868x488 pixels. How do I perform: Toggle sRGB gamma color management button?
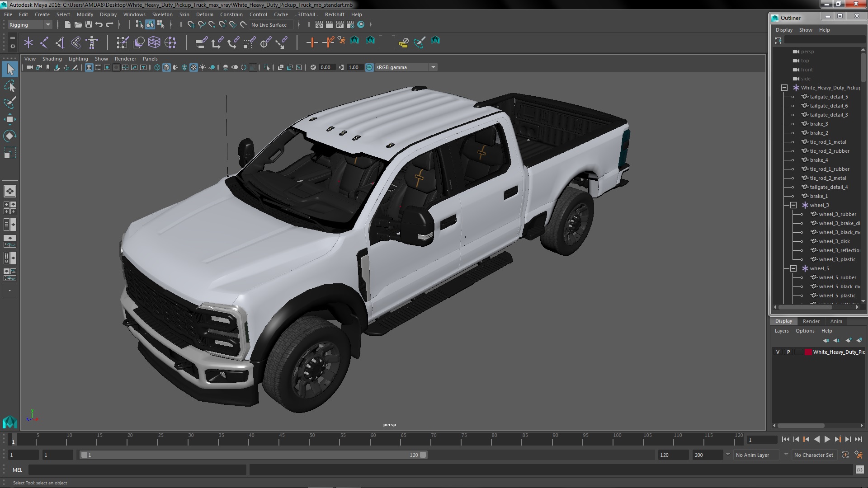click(369, 67)
